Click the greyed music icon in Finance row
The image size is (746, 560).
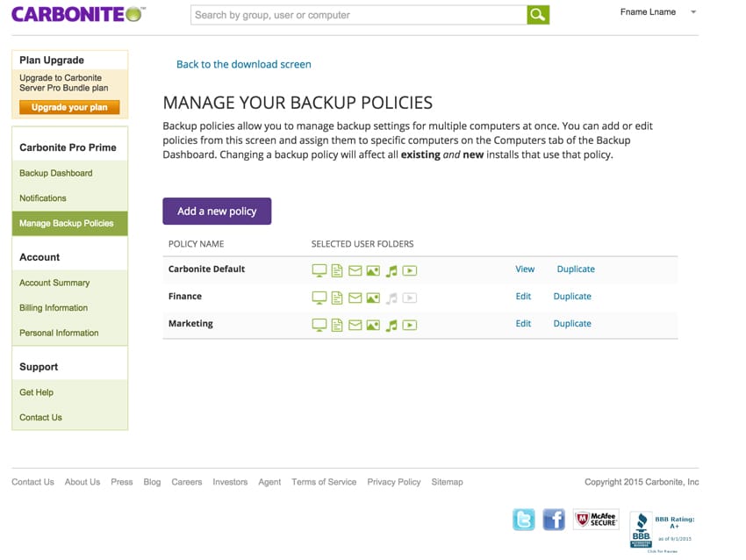(391, 298)
